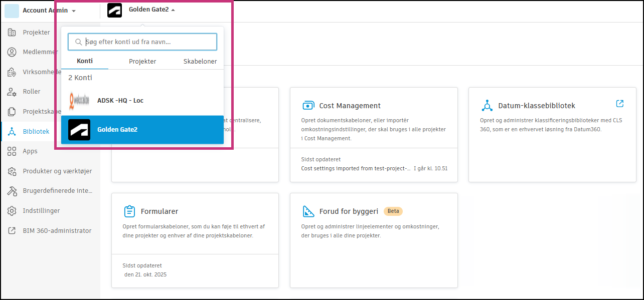Screen dimensions: 644x300
Task: Click the Indstillinger gear icon
Action: [11, 211]
